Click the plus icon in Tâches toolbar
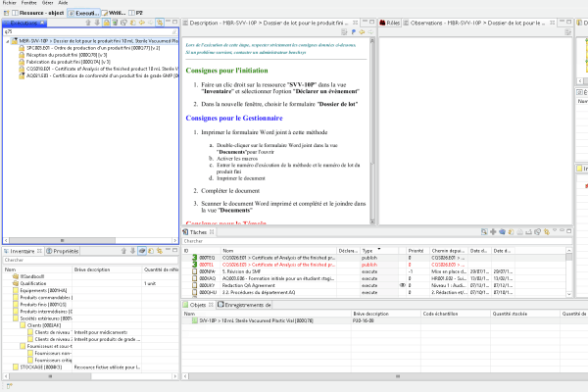588x392 pixels. click(493, 232)
